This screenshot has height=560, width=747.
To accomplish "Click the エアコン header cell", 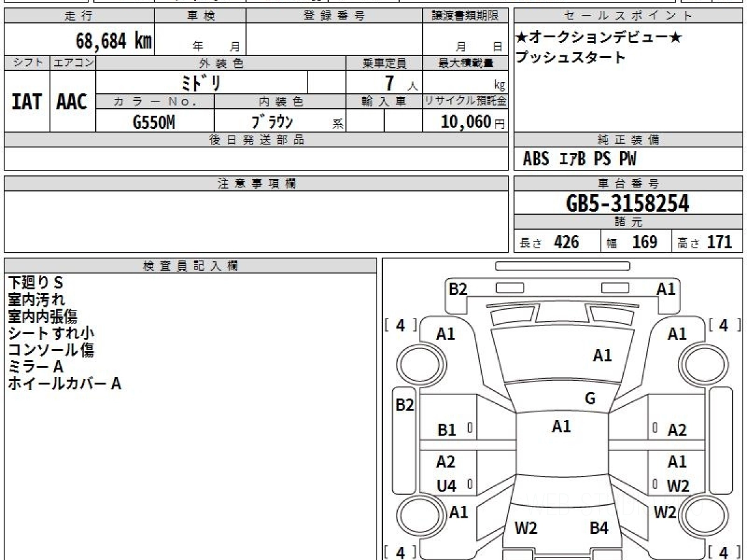I will [x=73, y=63].
